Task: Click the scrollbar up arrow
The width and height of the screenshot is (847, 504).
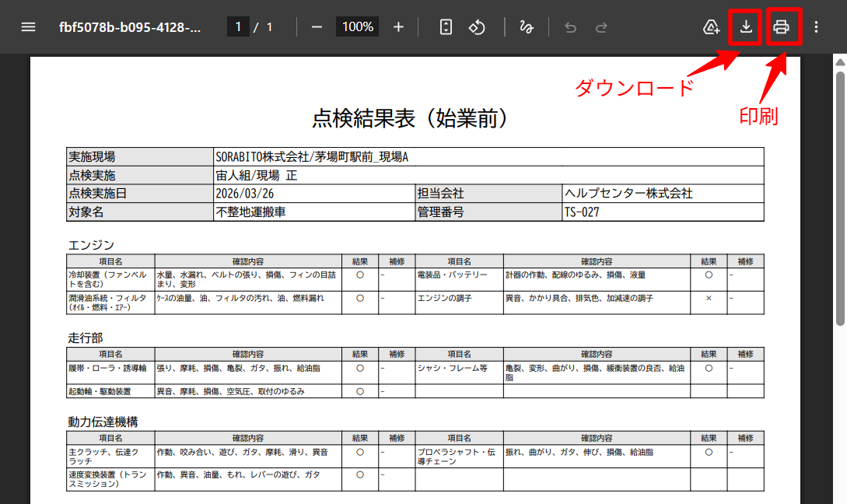Action: tap(839, 61)
